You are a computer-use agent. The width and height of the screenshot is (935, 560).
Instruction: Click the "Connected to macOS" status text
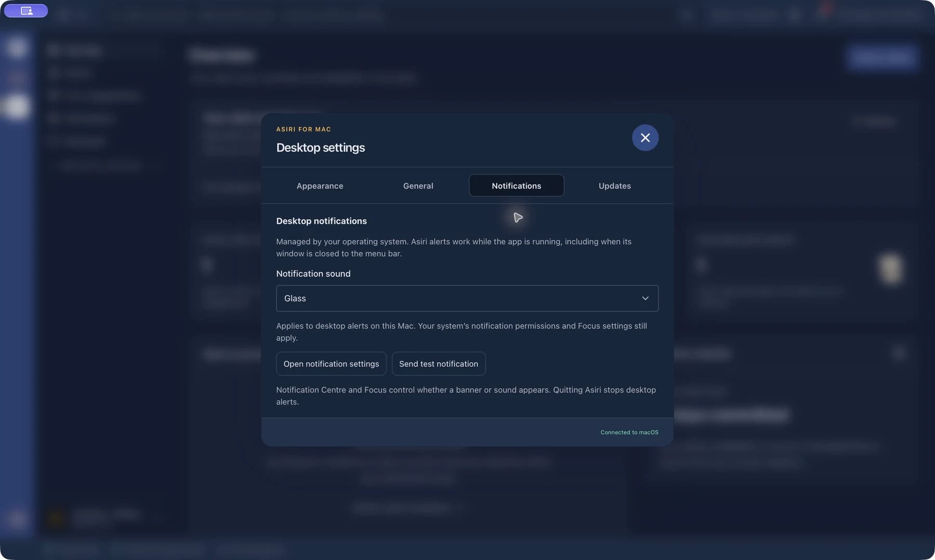(x=630, y=432)
